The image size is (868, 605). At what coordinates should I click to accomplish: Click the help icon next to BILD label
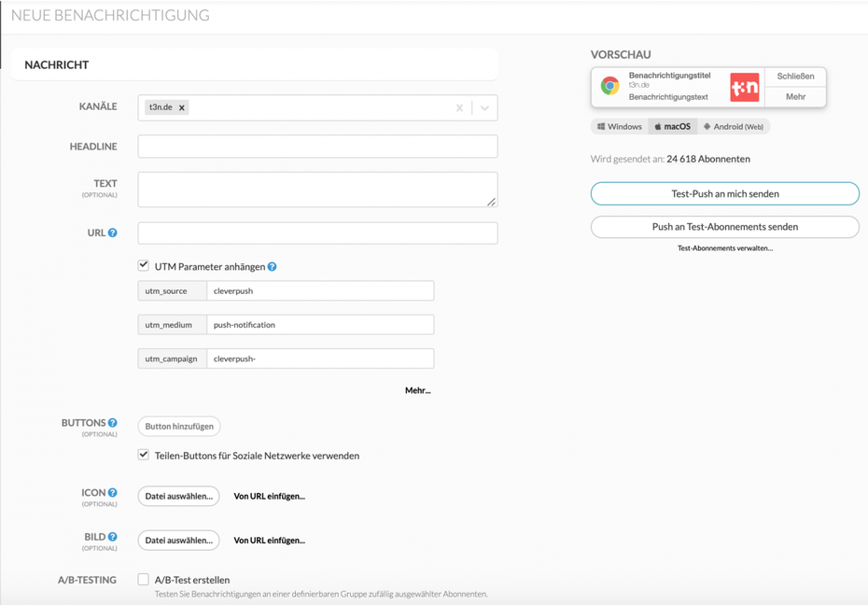pos(113,537)
